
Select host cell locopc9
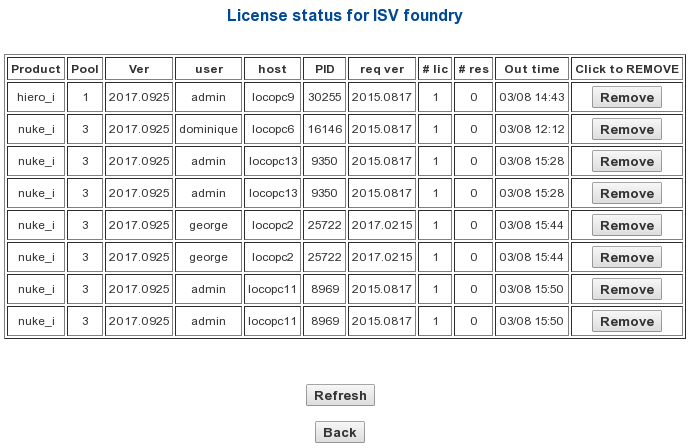(272, 97)
